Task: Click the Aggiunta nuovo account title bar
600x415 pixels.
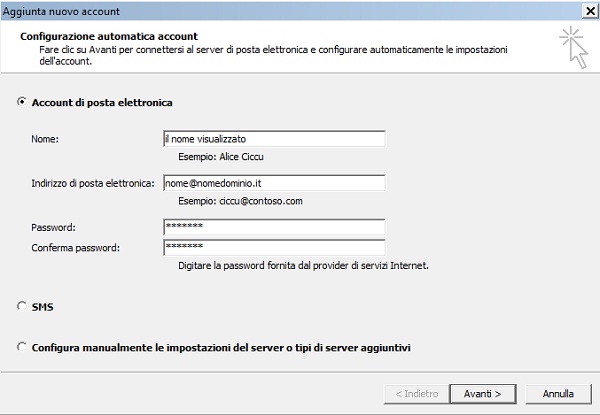Action: [291, 11]
